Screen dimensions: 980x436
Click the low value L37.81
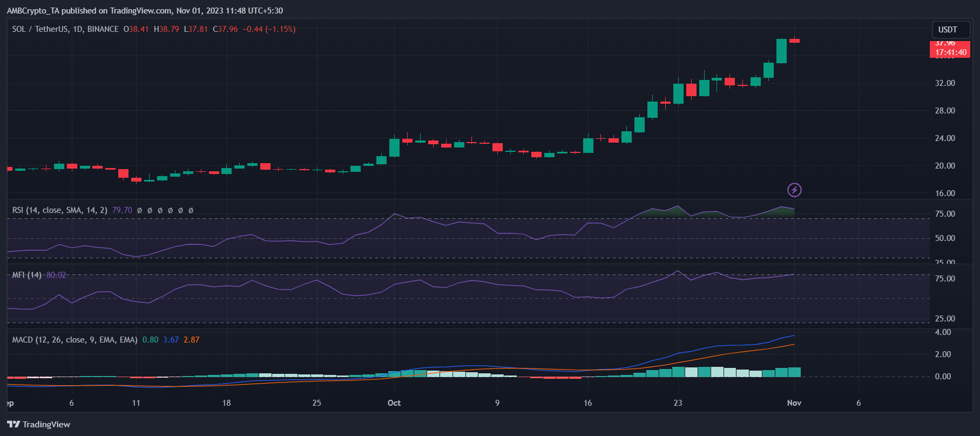[x=196, y=29]
